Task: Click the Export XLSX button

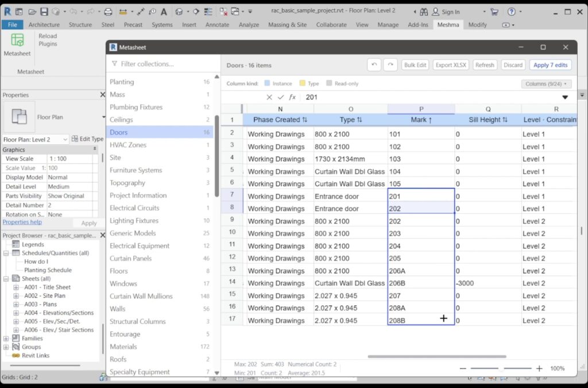Action: pos(451,65)
